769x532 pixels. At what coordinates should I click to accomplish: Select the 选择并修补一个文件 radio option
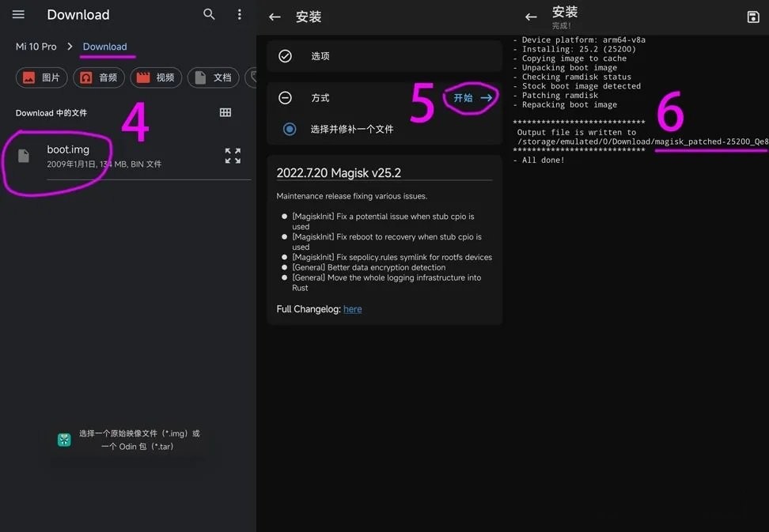pos(290,129)
